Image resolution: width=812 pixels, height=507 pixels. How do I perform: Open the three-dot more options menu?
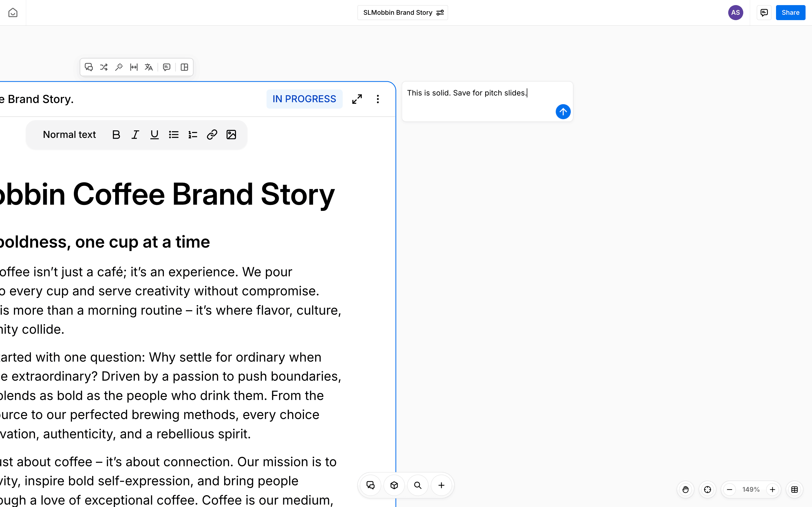pyautogui.click(x=378, y=99)
